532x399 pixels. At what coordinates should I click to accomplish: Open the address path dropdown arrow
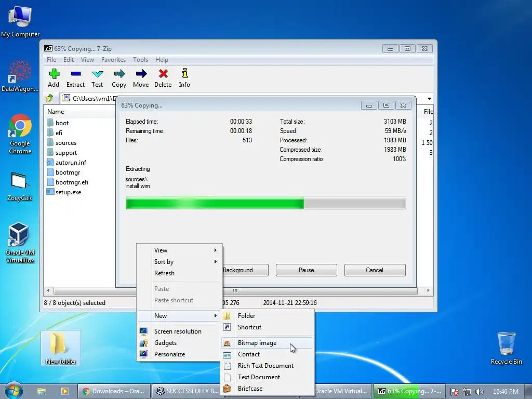[x=429, y=98]
